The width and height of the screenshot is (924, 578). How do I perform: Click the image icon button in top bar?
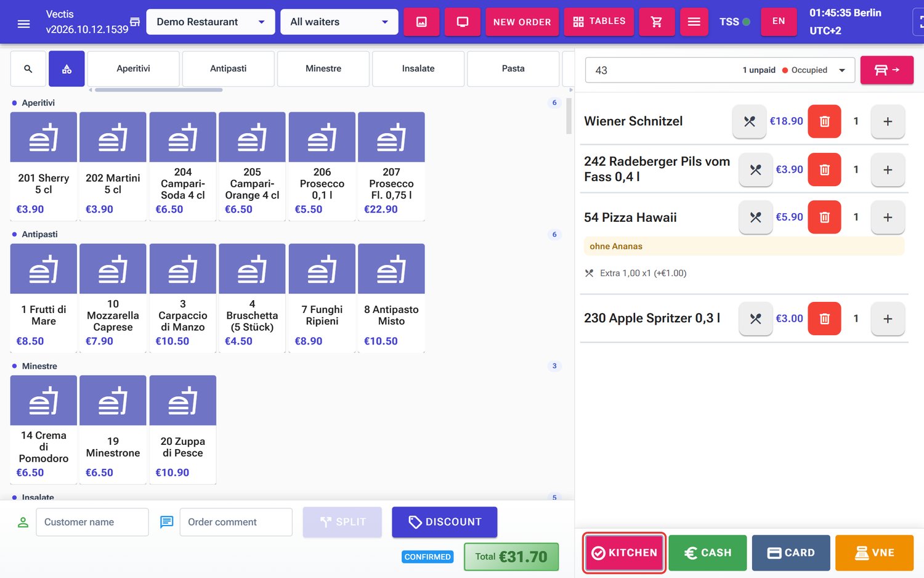click(x=421, y=22)
